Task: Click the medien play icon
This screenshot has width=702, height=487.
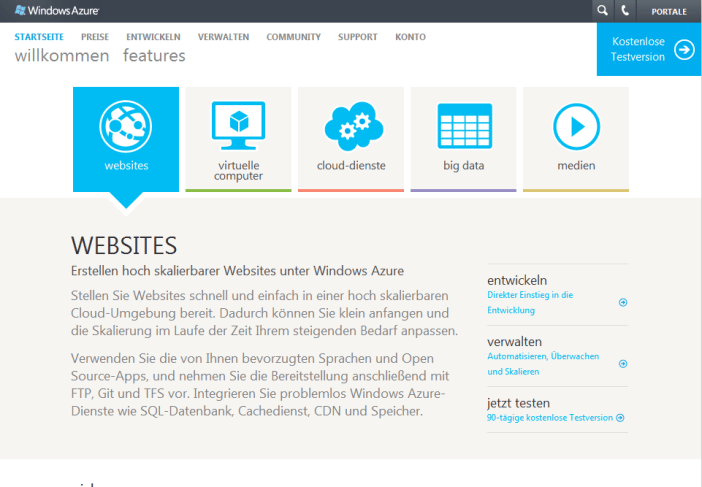Action: tap(577, 127)
